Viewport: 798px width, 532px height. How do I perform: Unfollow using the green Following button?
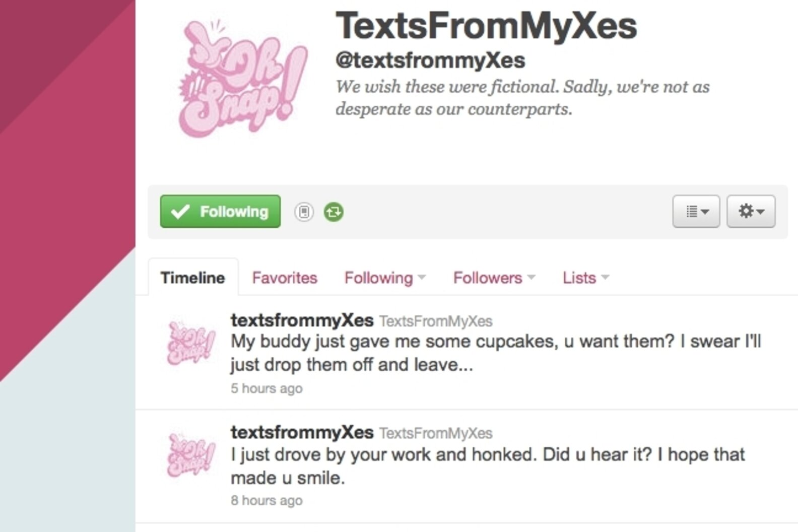pos(220,212)
